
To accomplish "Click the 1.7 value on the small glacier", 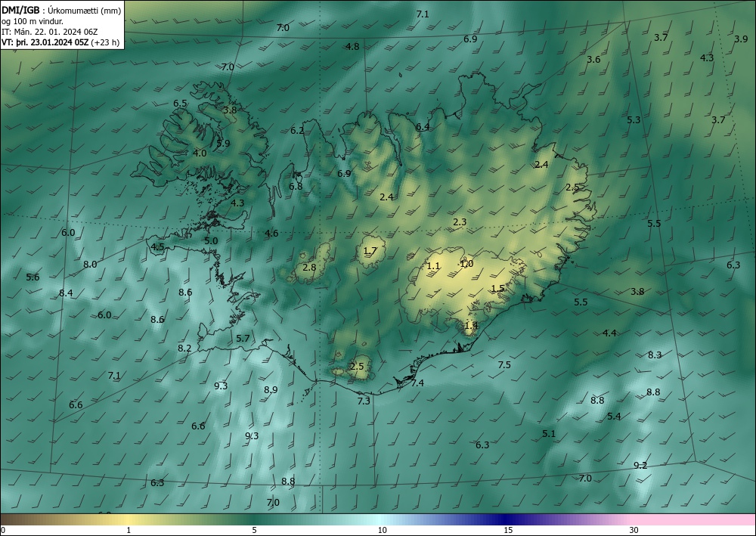I will click(x=370, y=251).
